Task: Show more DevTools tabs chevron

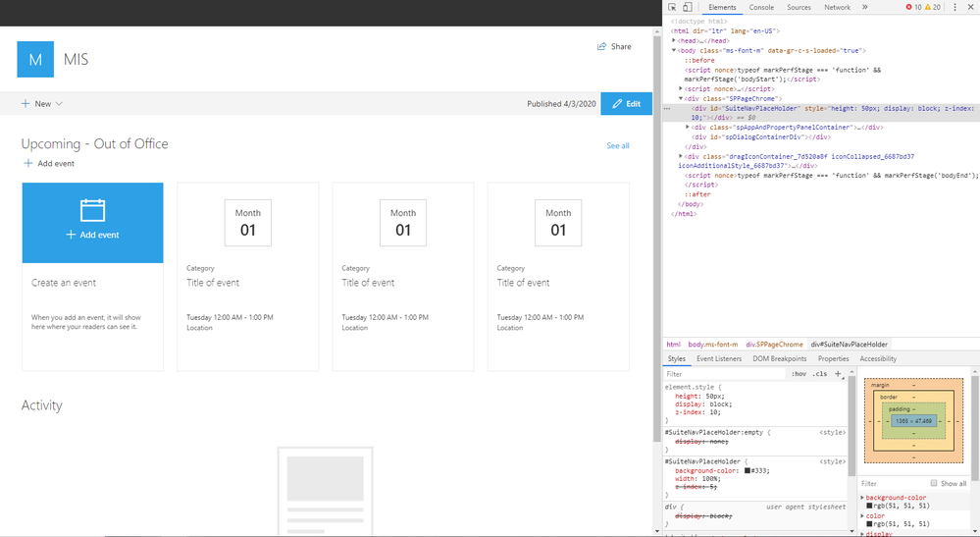Action: [865, 7]
